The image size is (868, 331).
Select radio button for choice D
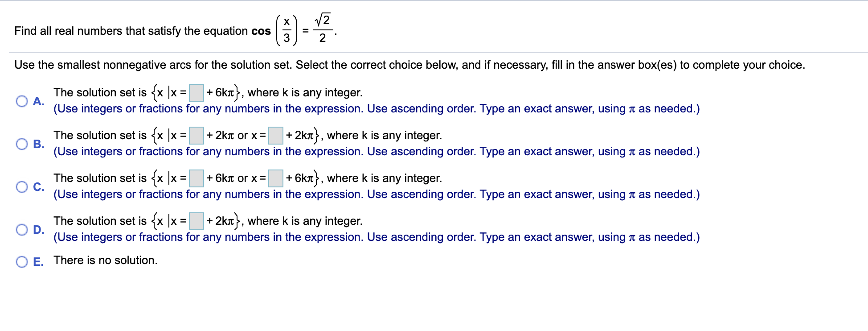[x=21, y=230]
